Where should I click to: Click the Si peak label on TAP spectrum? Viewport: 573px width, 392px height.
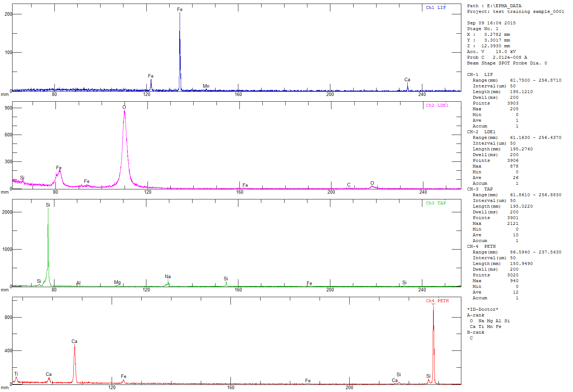point(48,204)
